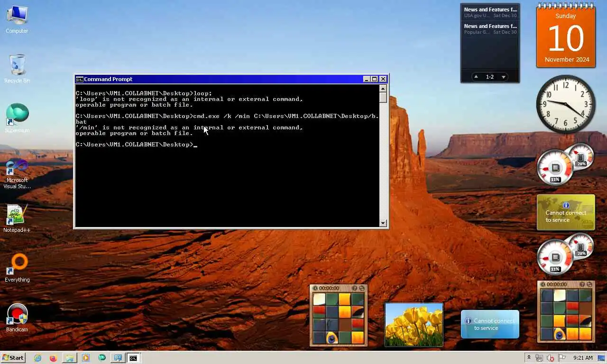The image size is (607, 364).
Task: Click the '1-2' page indicator in feed gadget
Action: click(x=490, y=77)
